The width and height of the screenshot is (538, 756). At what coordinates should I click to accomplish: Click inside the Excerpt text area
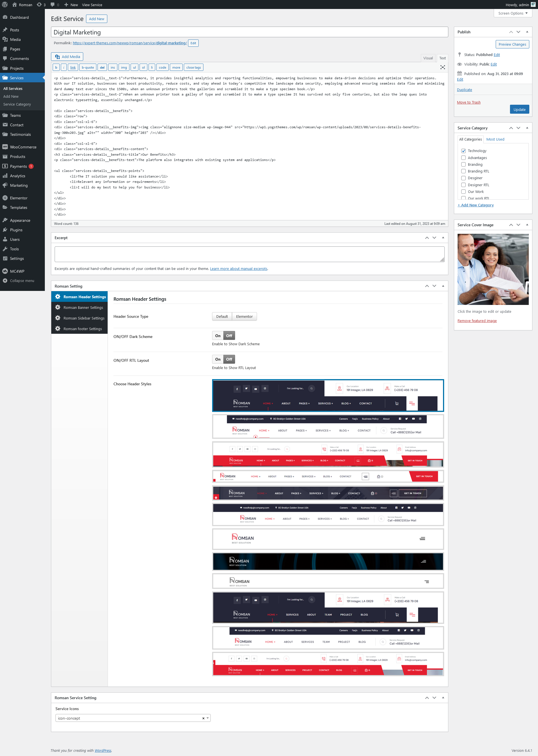coord(249,254)
